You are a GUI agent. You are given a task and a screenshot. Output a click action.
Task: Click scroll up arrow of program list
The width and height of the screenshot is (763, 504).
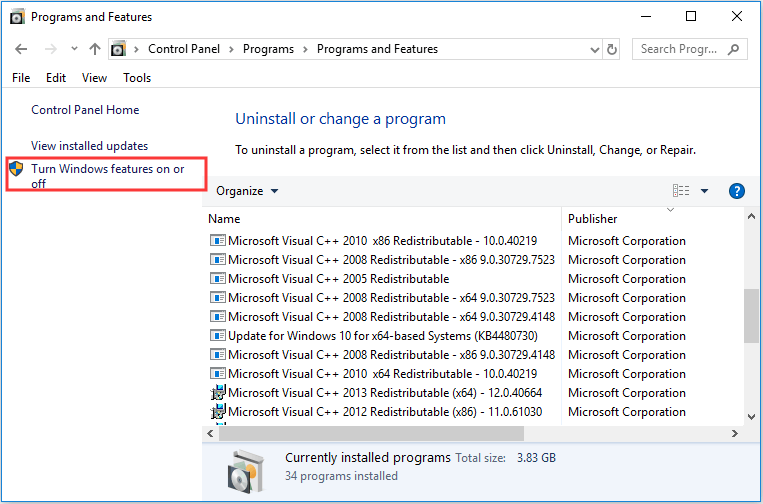(x=751, y=216)
